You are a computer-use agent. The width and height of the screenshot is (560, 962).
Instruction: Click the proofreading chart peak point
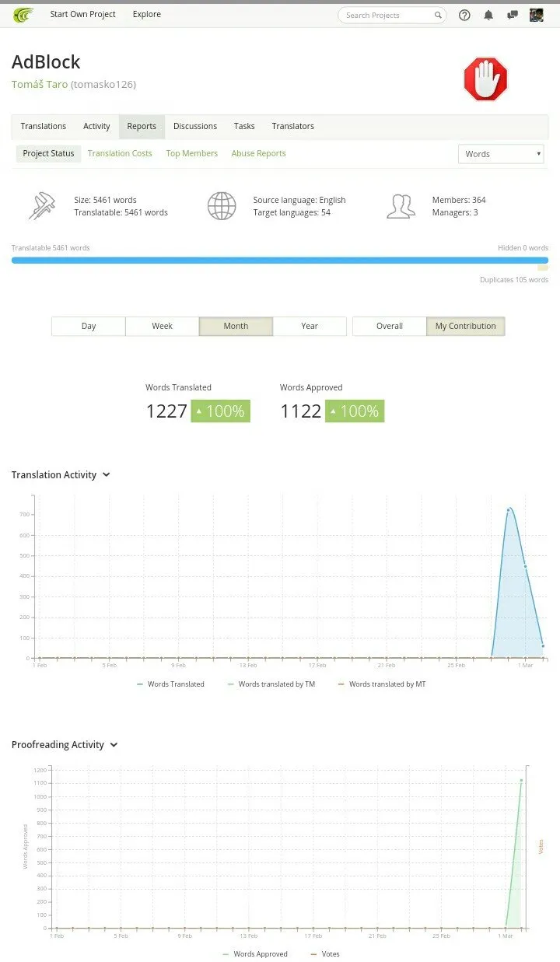[521, 781]
